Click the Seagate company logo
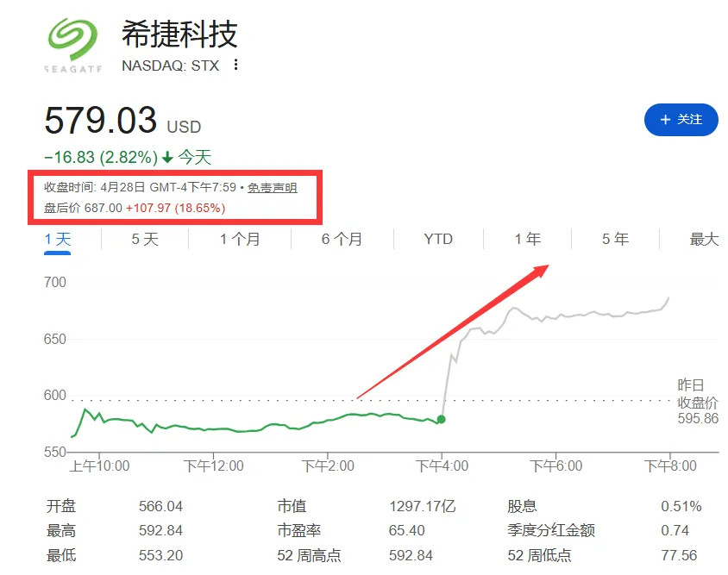 coord(72,39)
